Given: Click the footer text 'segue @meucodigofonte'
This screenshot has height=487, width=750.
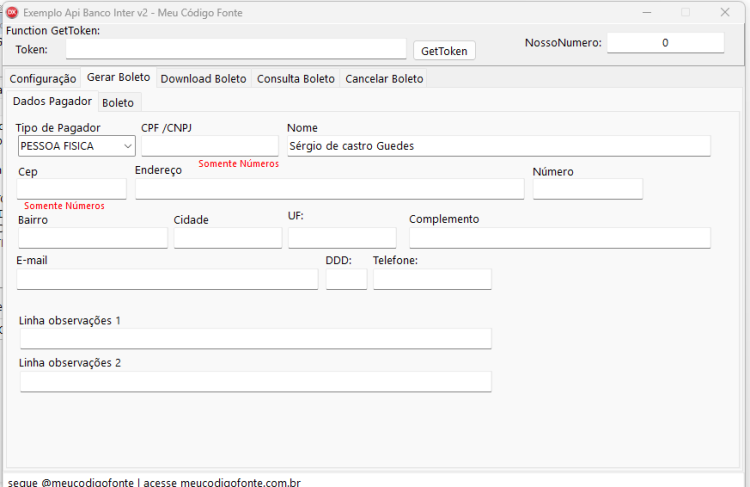Looking at the screenshot, I should 71,482.
